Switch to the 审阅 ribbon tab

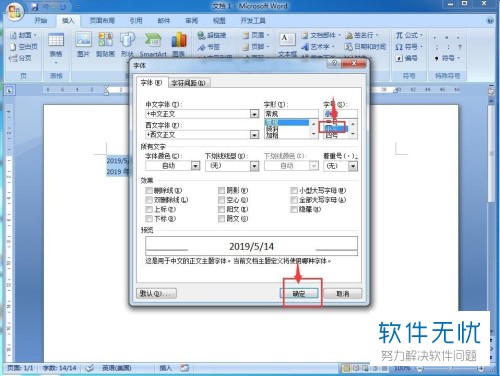pos(191,21)
